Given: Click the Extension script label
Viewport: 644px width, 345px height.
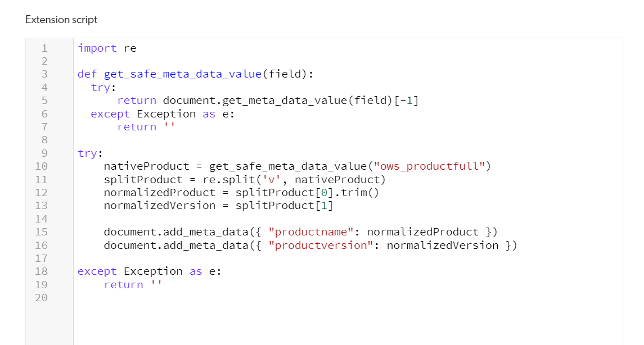Looking at the screenshot, I should (x=61, y=20).
